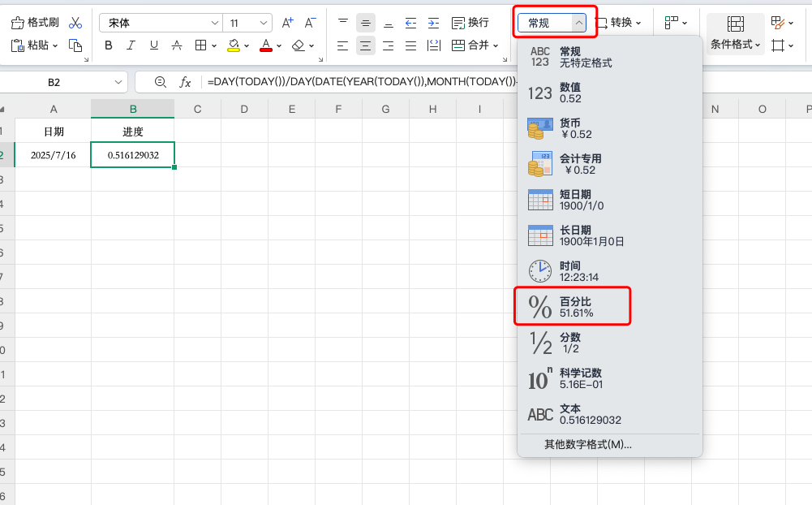Screen dimensions: 812x505
Task: Toggle bold formatting
Action: 108,46
